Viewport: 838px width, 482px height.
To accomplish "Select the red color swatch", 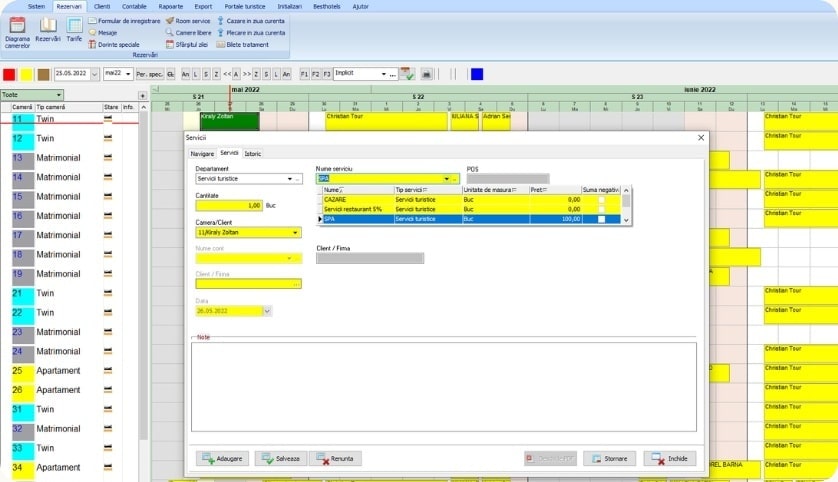I will click(9, 74).
